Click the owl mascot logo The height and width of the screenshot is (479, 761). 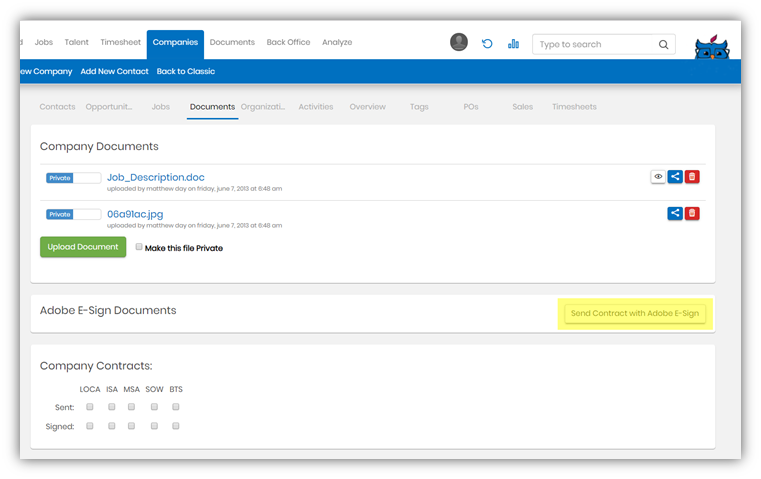[712, 47]
